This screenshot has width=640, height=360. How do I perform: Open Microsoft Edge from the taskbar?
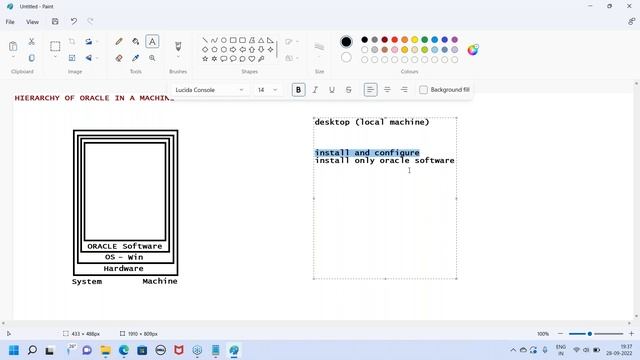[x=124, y=350]
